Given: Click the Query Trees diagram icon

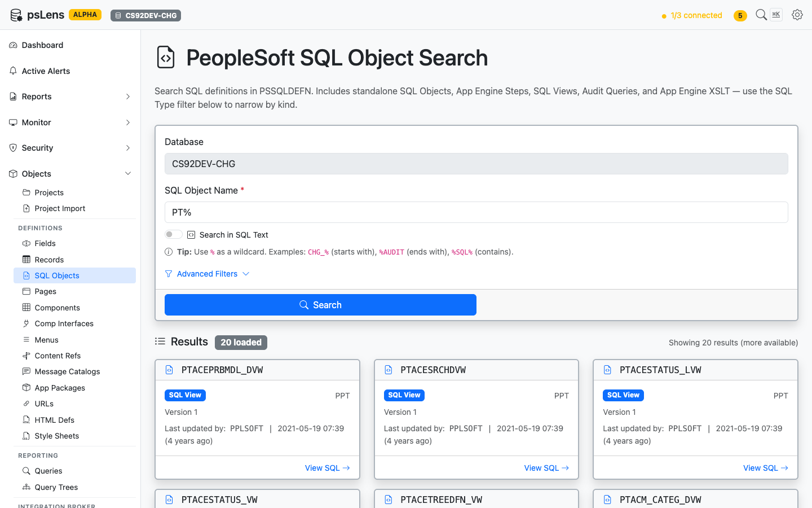Looking at the screenshot, I should pos(27,487).
